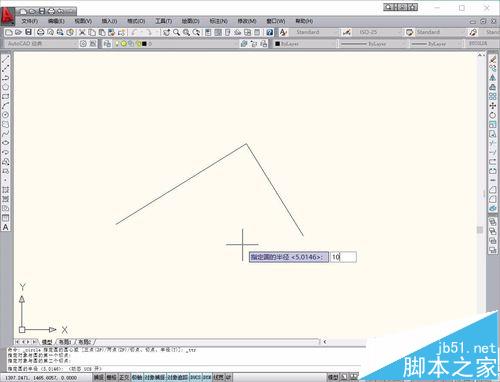This screenshot has height=382, width=500.
Task: Click the Model (模型) button in status bar
Action: click(x=333, y=377)
